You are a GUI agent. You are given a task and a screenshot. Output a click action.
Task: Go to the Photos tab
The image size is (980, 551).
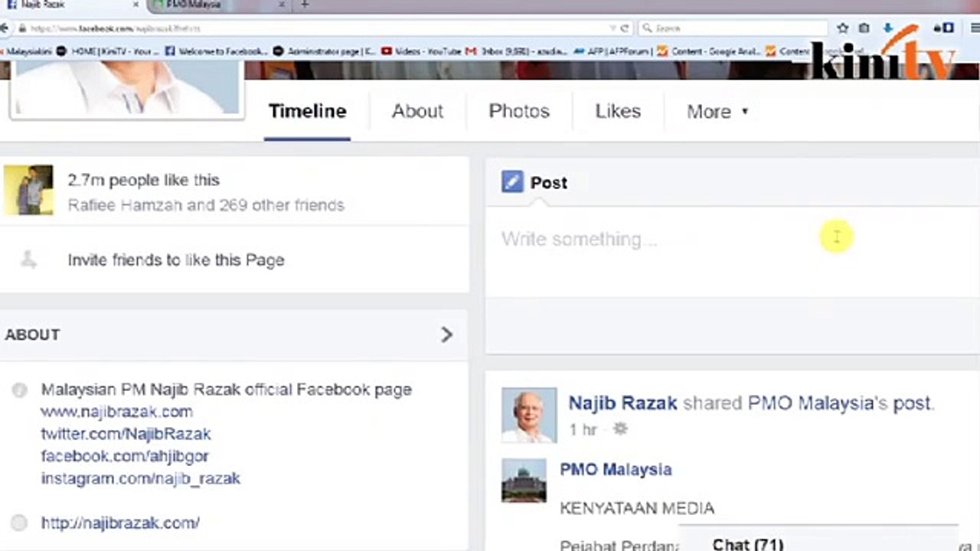point(519,111)
